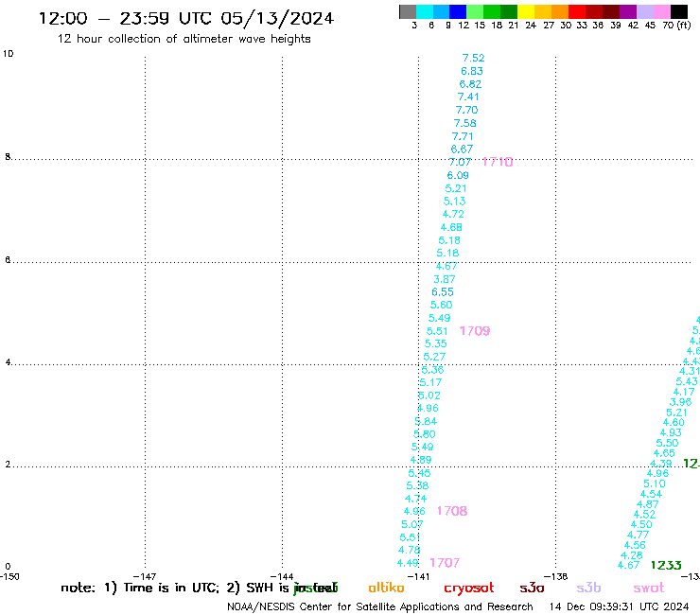Click the 4.93 value on right track
This screenshot has height=615, width=700.
click(671, 432)
